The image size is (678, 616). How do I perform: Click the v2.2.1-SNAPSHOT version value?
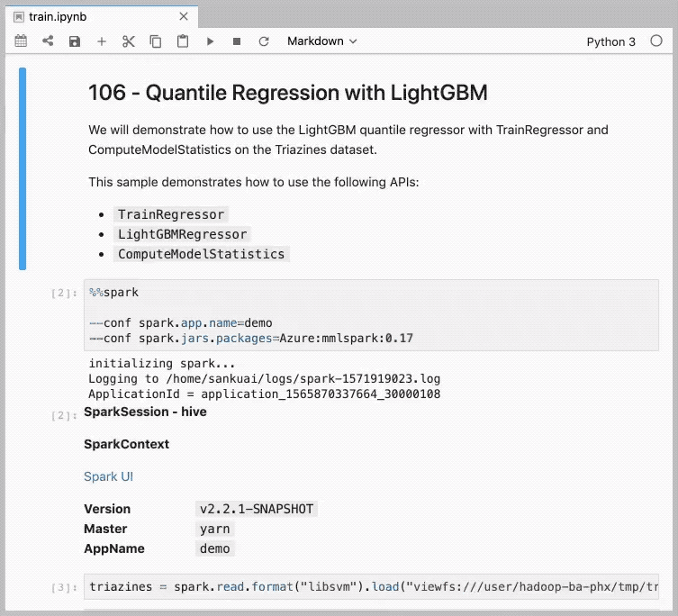[x=257, y=509]
